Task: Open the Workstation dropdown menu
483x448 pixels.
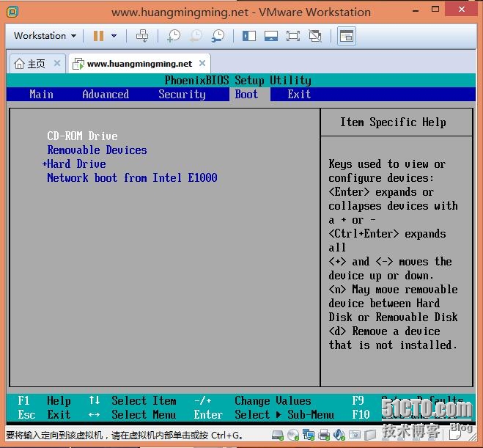Action: 45,36
